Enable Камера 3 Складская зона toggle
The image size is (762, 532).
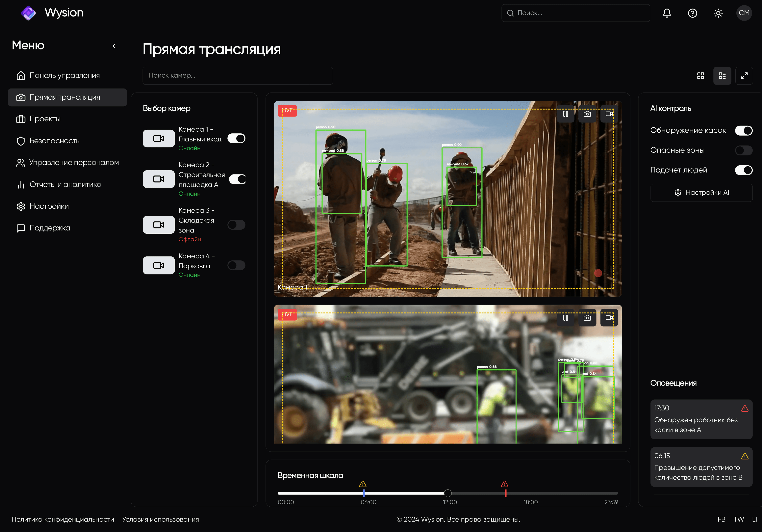click(x=236, y=225)
